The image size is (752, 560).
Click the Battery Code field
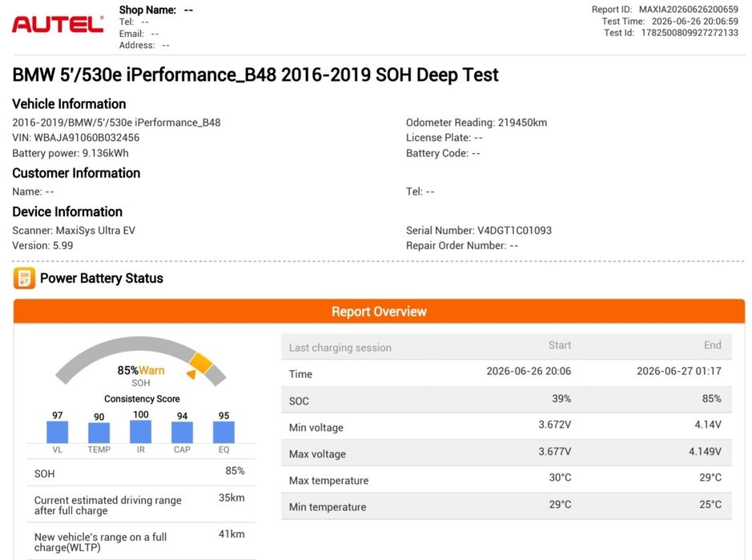tap(443, 153)
